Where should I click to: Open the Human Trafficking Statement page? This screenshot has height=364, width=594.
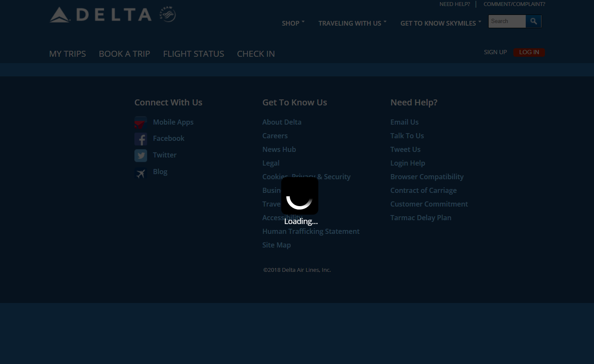[311, 231]
